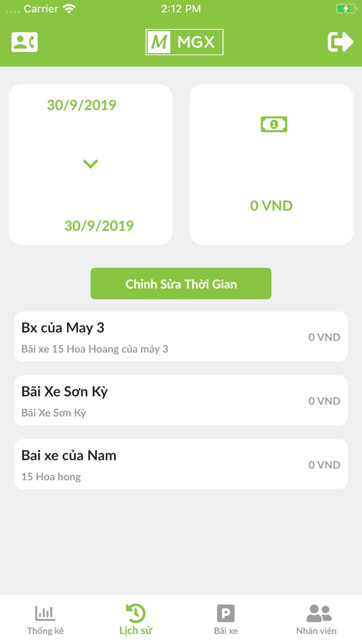
Task: Open the contact card icon
Action: click(24, 42)
